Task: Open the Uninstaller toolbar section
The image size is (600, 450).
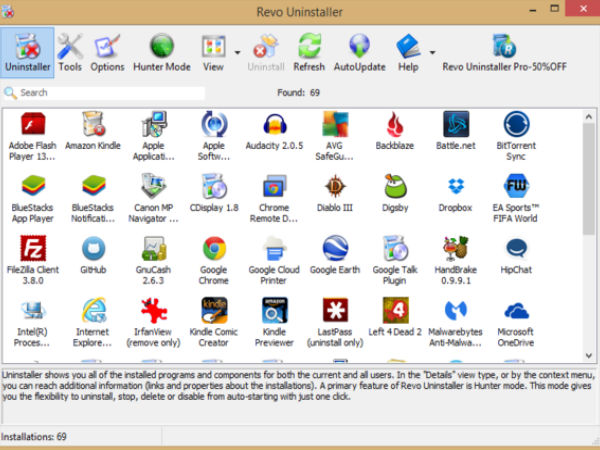Action: coord(27,52)
